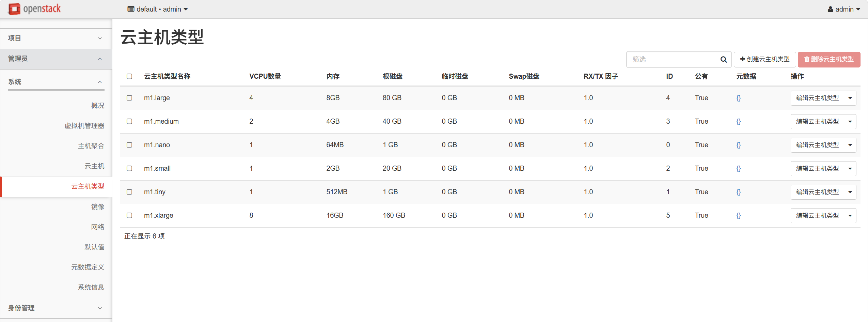Click the 云主机类型名称 column header
868x322 pixels.
[167, 76]
